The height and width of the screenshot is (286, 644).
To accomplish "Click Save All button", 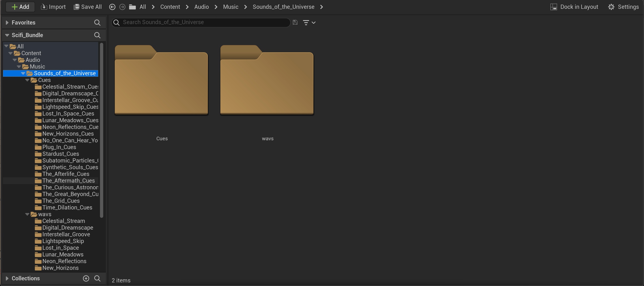I will pos(88,7).
